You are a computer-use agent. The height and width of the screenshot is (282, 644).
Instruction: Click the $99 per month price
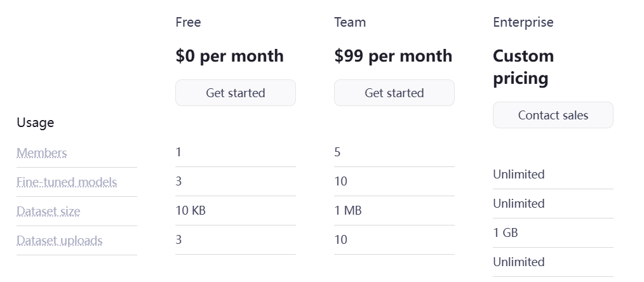tap(393, 56)
